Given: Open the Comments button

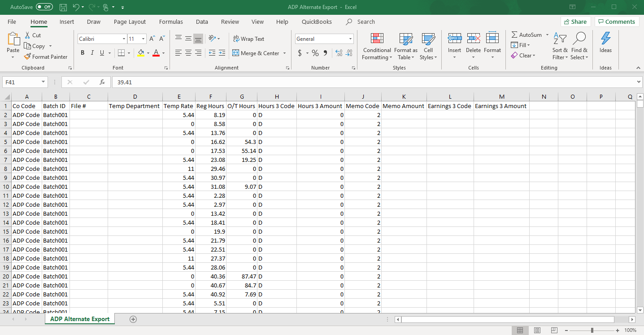Looking at the screenshot, I should (x=617, y=22).
